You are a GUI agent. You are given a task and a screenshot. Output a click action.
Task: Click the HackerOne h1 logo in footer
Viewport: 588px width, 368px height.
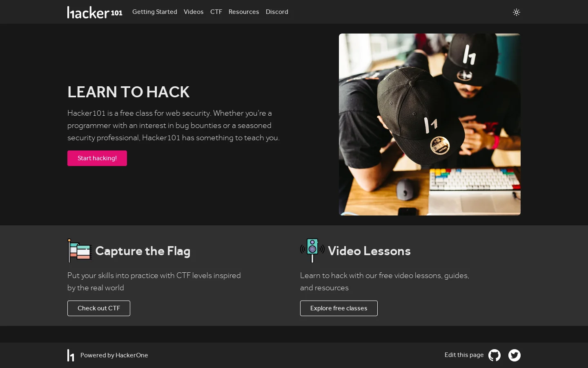[x=71, y=355]
